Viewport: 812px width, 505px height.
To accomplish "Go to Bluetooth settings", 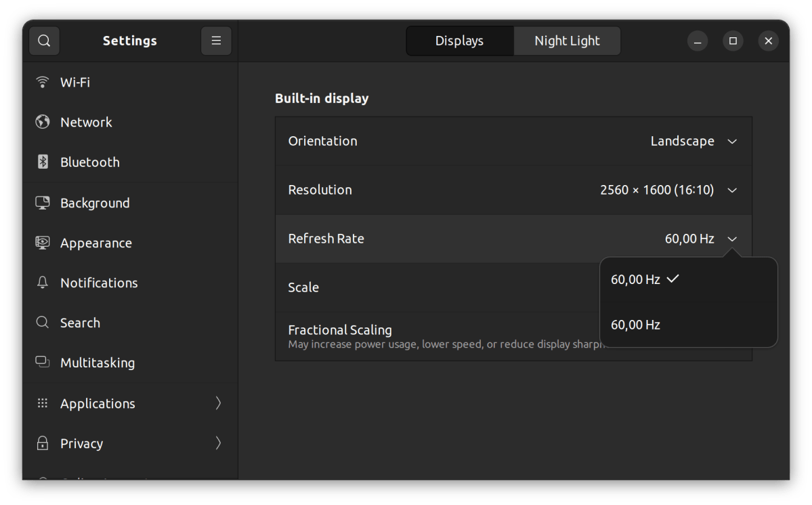I will 130,162.
